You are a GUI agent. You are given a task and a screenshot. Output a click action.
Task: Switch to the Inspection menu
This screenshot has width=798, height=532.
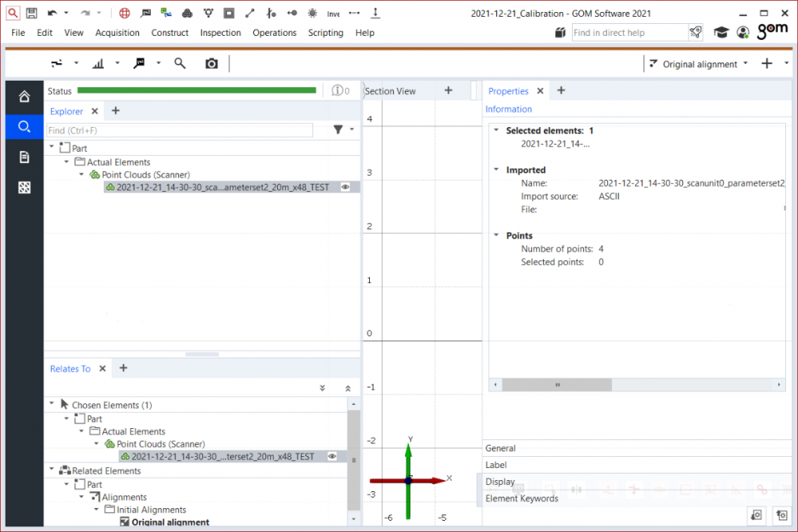point(220,33)
